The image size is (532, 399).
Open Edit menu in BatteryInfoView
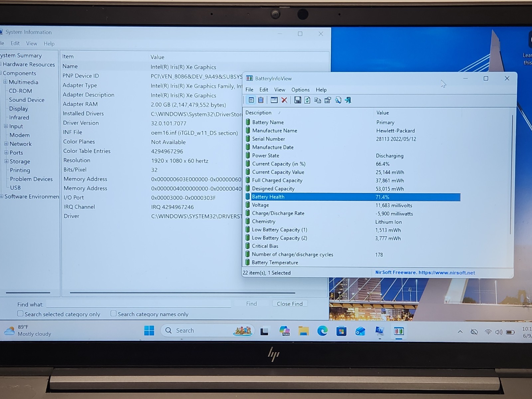tap(264, 90)
